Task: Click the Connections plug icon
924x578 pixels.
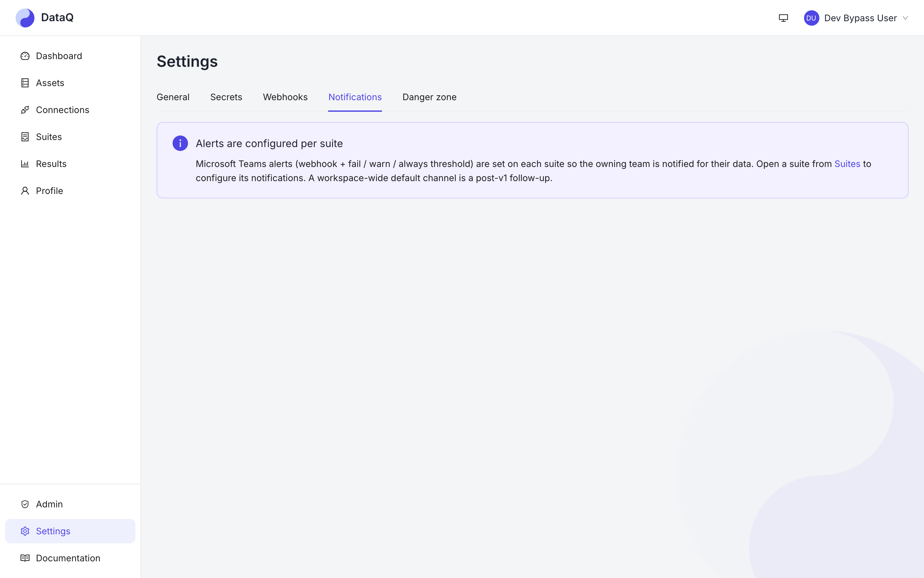Action: click(x=25, y=110)
